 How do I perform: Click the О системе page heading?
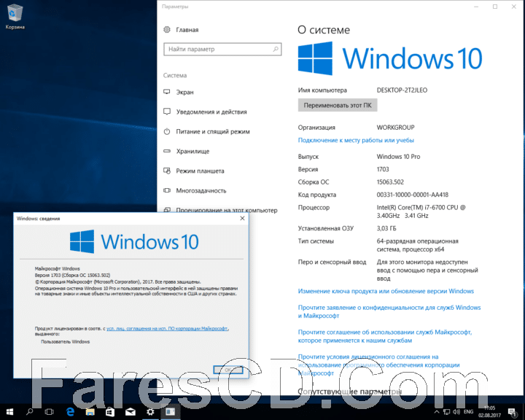point(324,30)
